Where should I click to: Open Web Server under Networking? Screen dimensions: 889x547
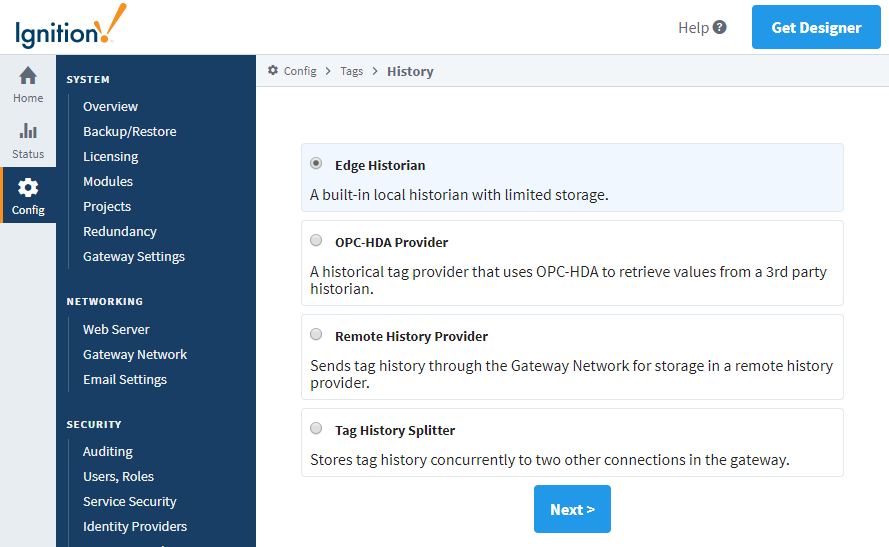point(116,329)
